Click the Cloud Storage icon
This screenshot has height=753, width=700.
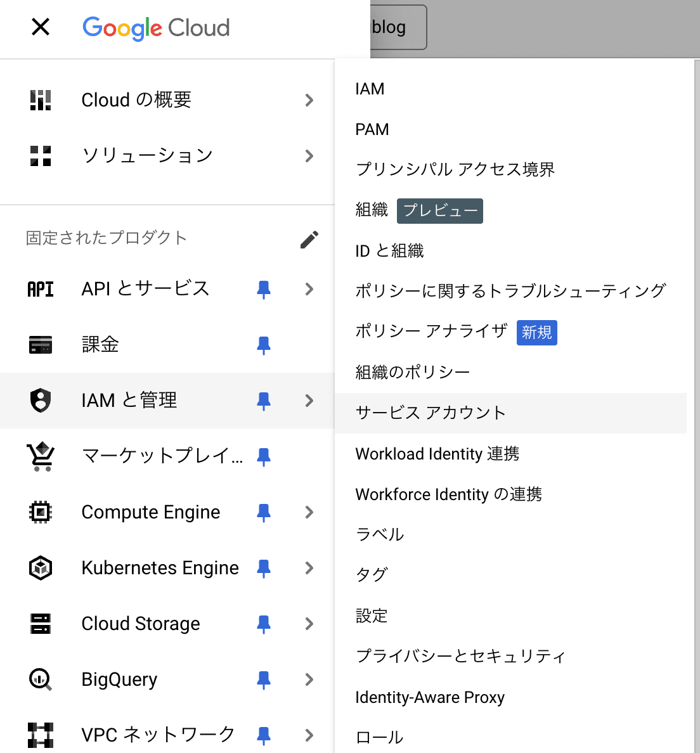coord(41,623)
